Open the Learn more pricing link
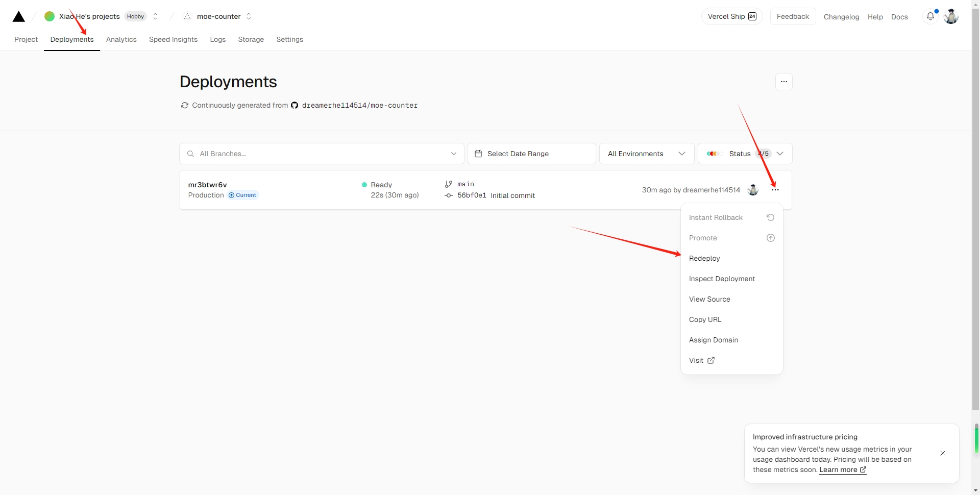980x495 pixels. pyautogui.click(x=843, y=470)
